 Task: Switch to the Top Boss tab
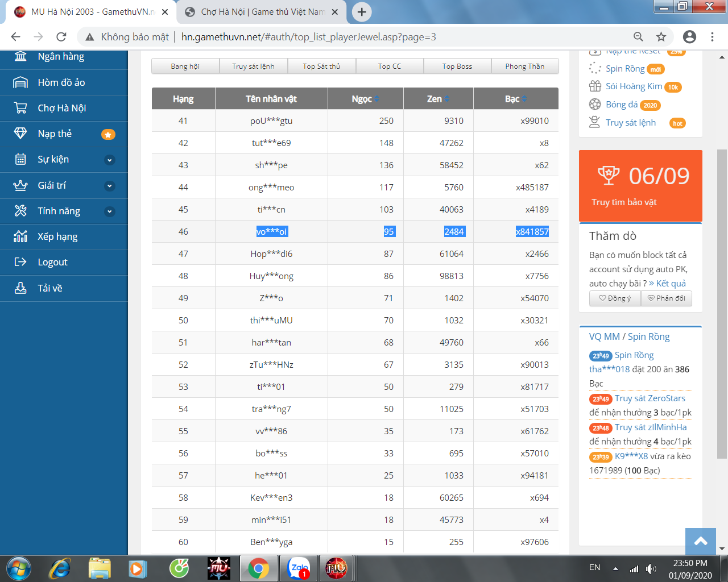(457, 66)
